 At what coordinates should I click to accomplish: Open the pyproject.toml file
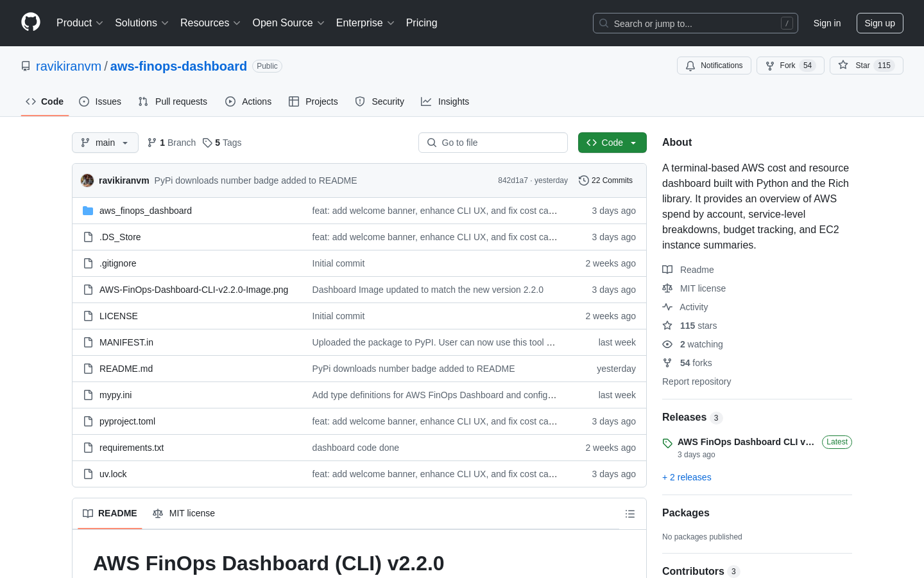click(x=127, y=421)
